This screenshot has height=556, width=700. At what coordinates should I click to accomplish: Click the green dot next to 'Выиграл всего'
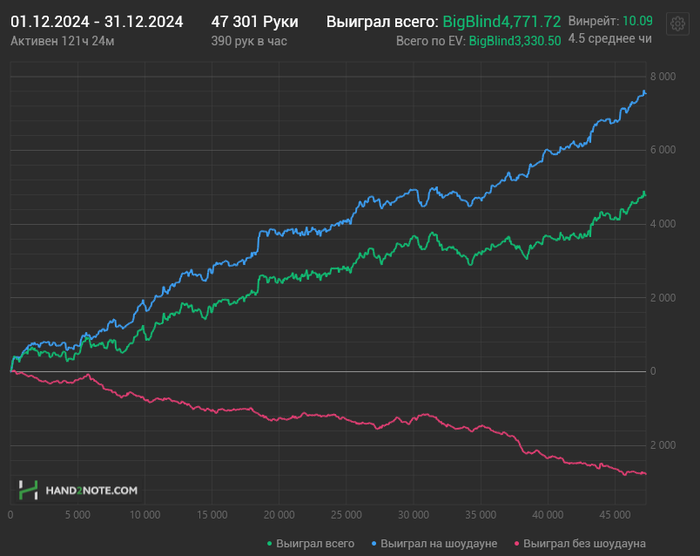tap(269, 543)
